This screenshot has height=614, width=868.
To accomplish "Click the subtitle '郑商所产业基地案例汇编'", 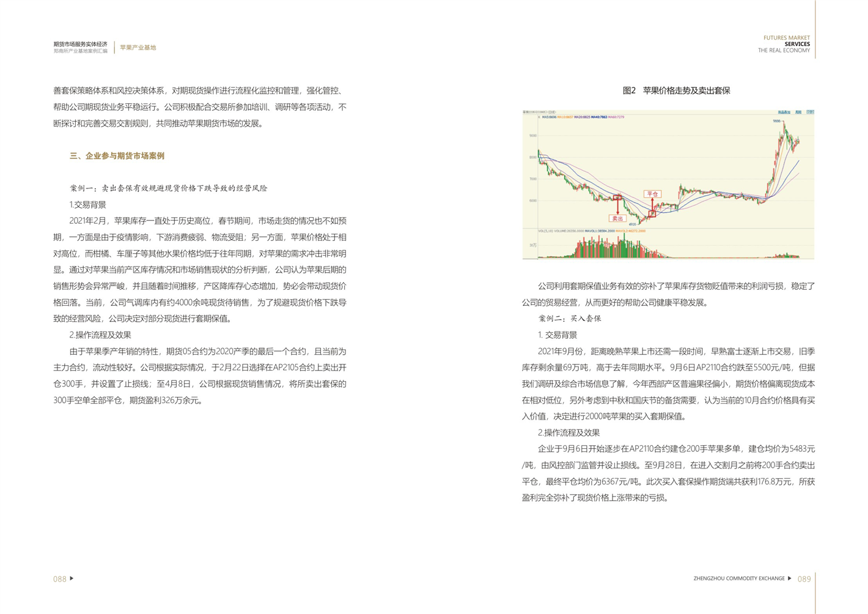I will (x=80, y=51).
